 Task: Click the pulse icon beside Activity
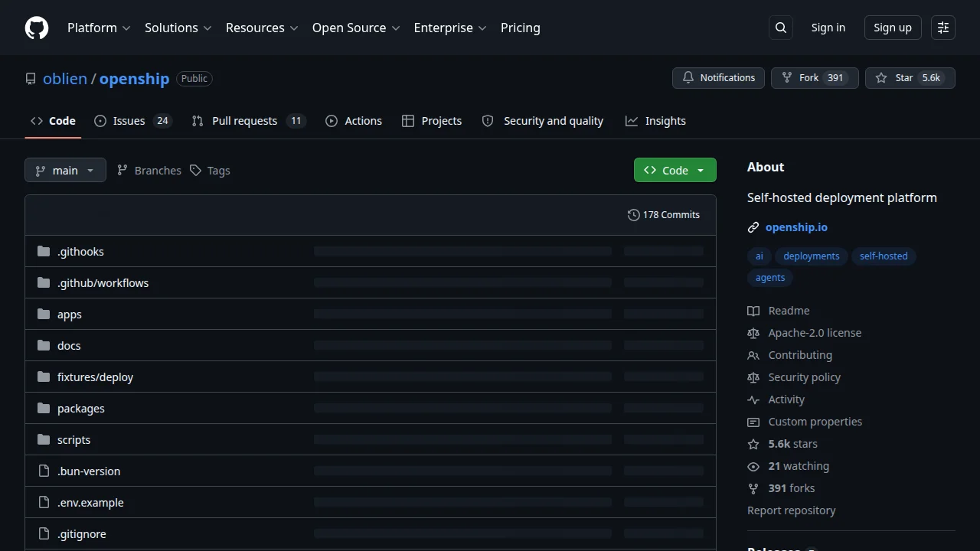pyautogui.click(x=753, y=399)
